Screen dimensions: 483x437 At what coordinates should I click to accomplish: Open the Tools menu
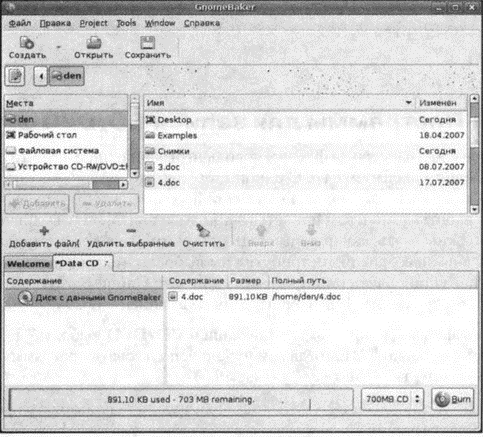(x=126, y=23)
